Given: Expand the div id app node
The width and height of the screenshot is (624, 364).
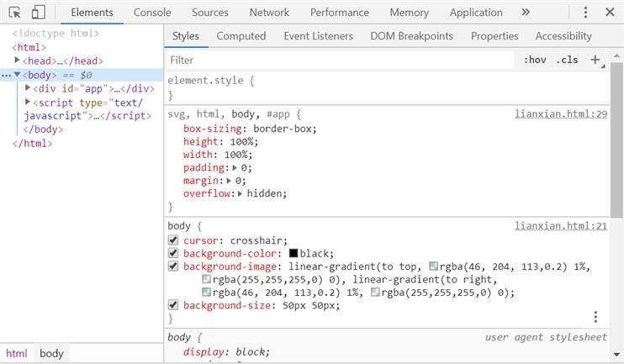Looking at the screenshot, I should pyautogui.click(x=29, y=88).
